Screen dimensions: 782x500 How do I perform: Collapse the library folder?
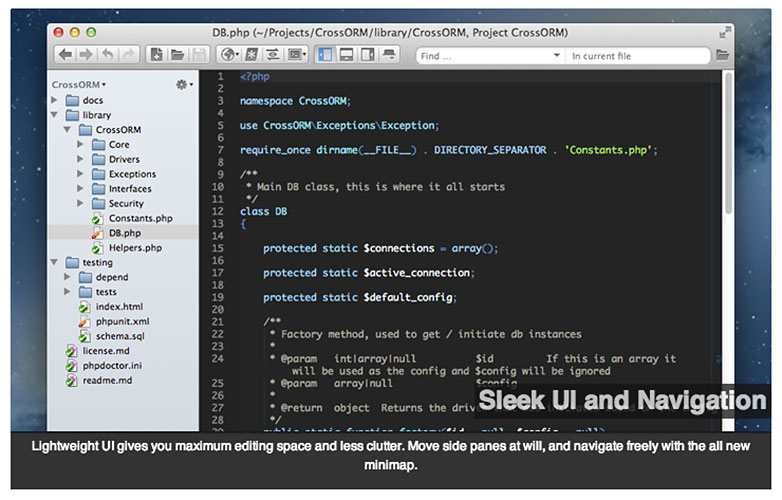[54, 115]
